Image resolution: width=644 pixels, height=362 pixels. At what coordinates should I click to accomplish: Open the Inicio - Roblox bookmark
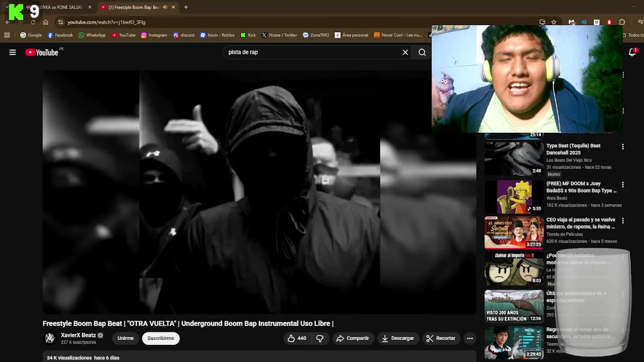pos(217,35)
